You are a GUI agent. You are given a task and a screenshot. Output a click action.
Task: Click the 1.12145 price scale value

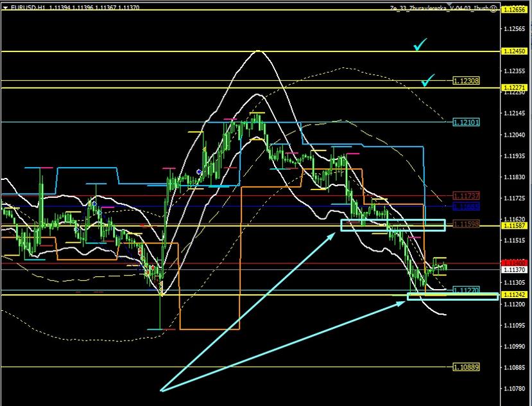tap(515, 113)
